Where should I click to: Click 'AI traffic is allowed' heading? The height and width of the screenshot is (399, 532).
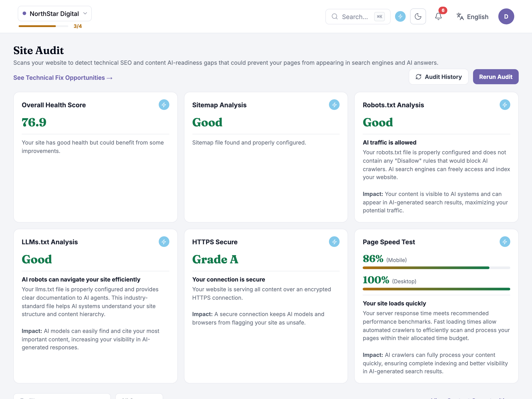[x=389, y=143]
